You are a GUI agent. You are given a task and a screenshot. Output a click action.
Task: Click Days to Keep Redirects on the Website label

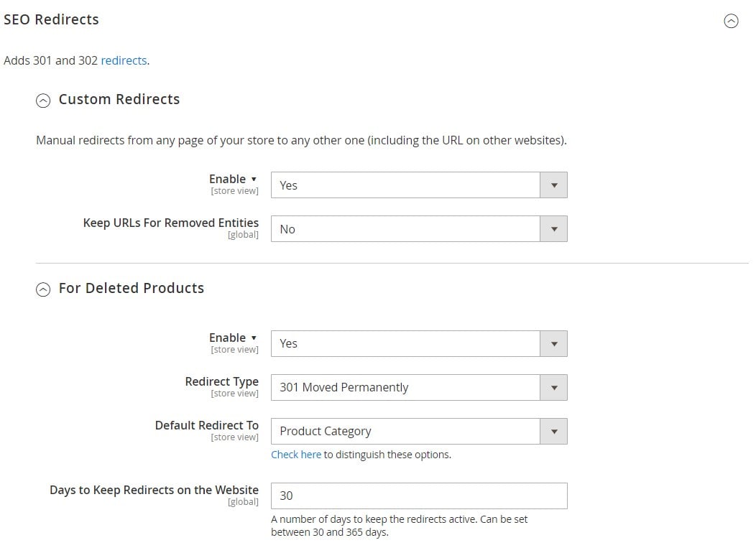coord(155,490)
